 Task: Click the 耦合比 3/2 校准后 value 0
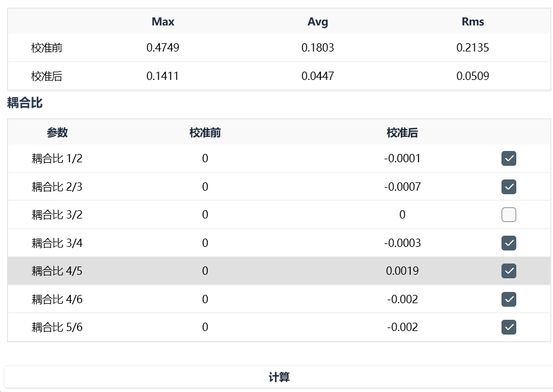tap(402, 214)
